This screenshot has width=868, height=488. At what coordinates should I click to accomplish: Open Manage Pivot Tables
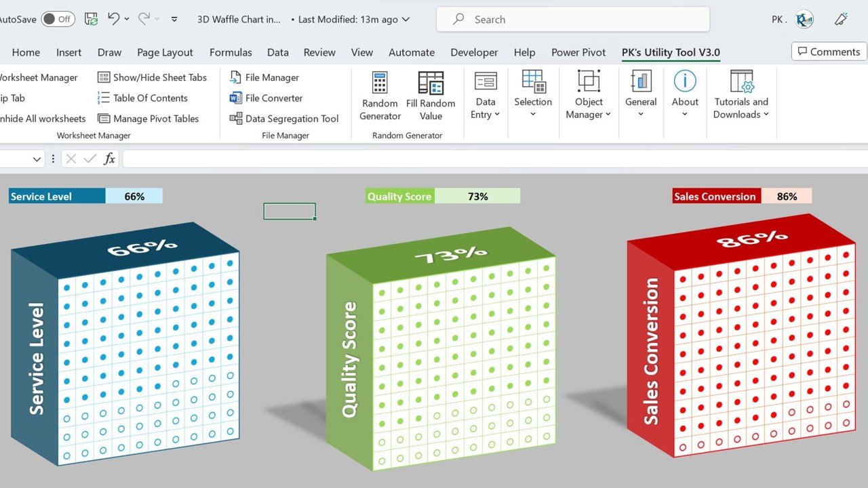[149, 118]
